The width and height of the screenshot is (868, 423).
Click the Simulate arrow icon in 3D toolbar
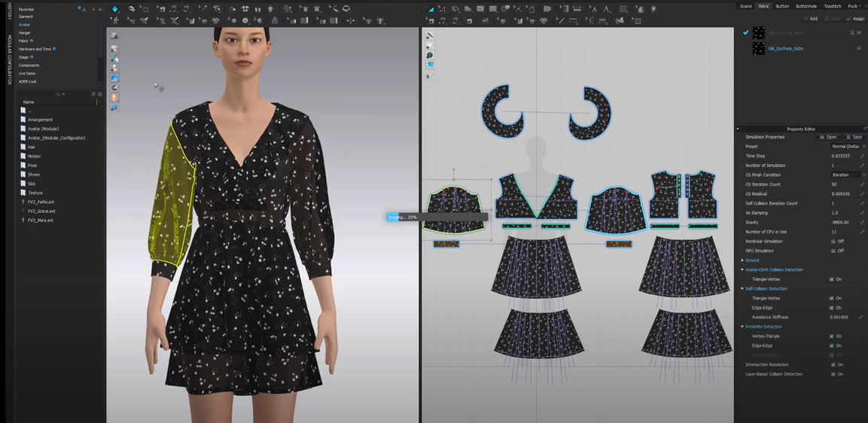click(x=114, y=9)
